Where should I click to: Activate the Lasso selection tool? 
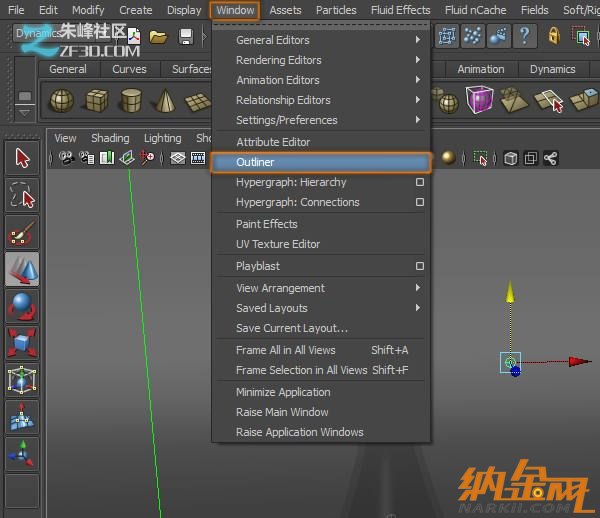22,196
